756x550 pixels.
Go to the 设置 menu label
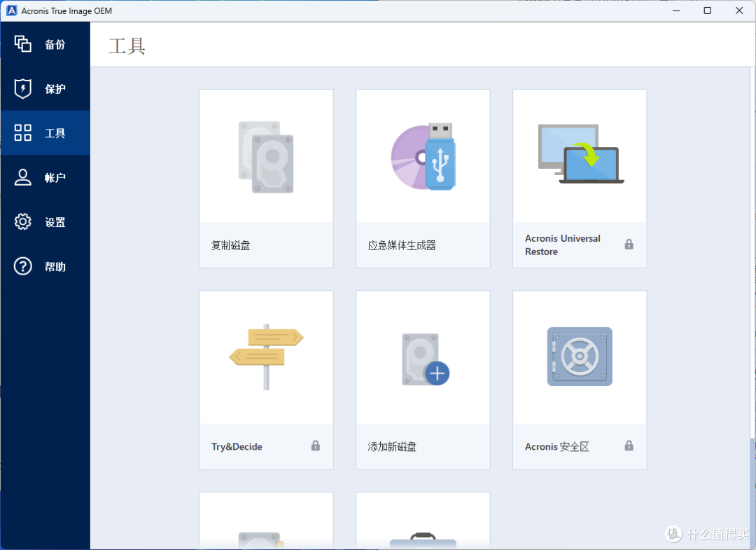55,222
